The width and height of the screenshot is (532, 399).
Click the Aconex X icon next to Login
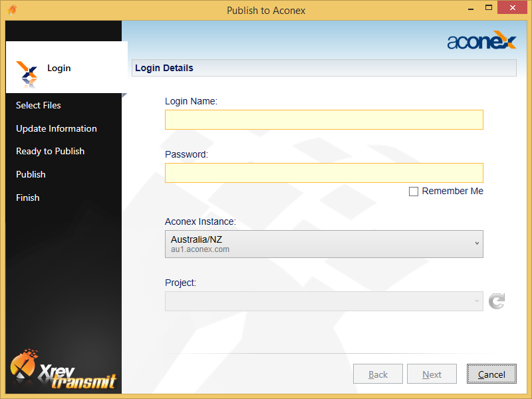coord(27,75)
